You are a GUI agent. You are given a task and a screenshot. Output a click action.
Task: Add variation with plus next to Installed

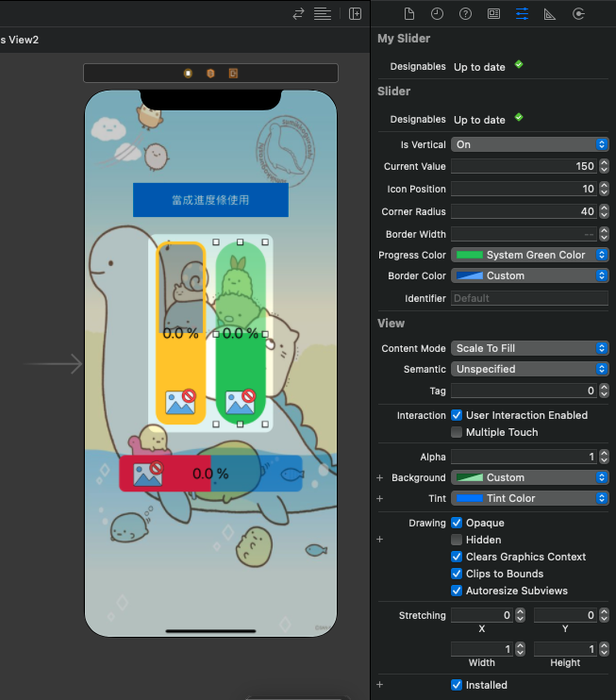[x=380, y=684]
